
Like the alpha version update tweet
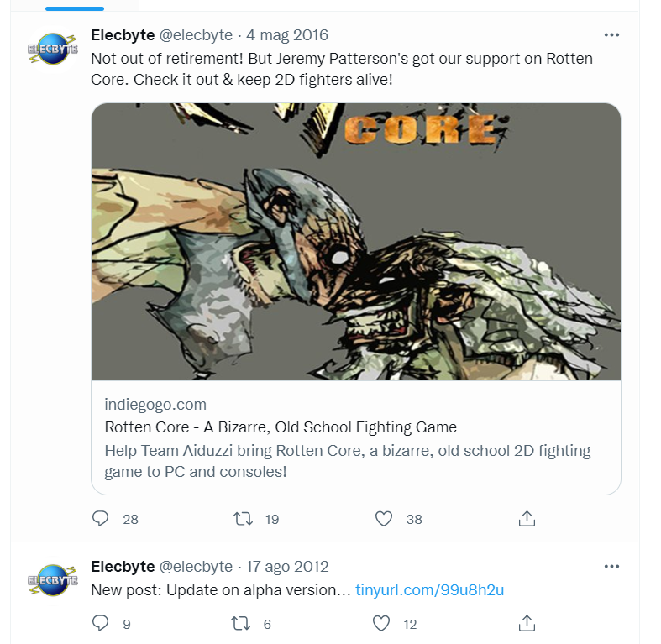point(383,623)
